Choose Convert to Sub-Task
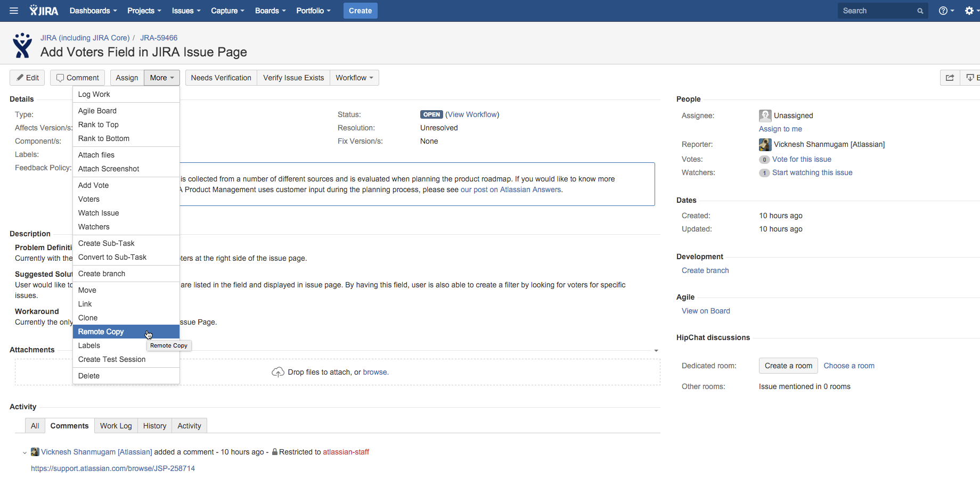This screenshot has width=980, height=479. 126,257
